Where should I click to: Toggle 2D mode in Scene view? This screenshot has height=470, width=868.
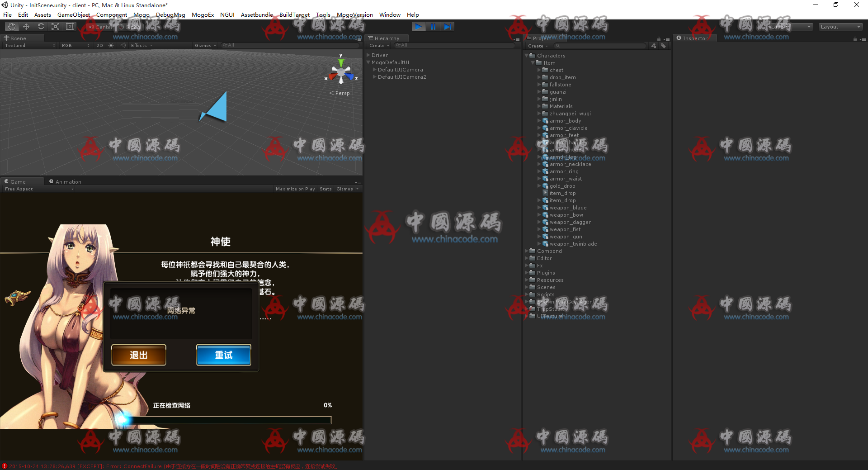coord(99,46)
